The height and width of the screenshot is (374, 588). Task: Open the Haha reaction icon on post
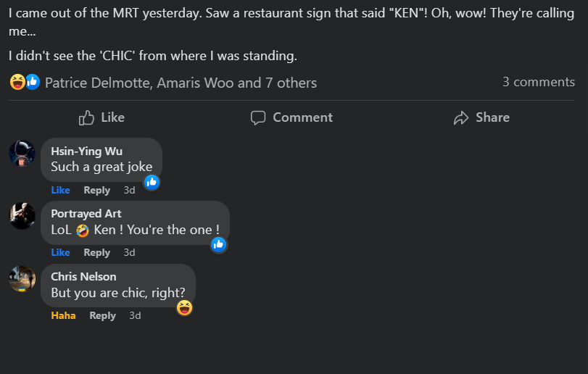pos(17,82)
